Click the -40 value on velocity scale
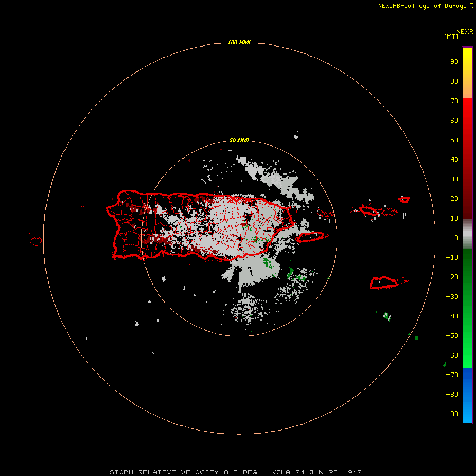 pos(452,316)
